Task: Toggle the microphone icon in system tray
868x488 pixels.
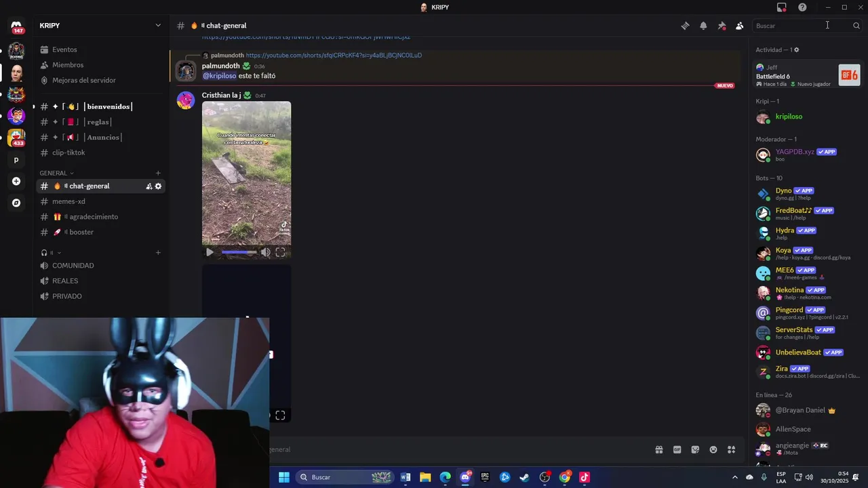Action: [x=764, y=477]
